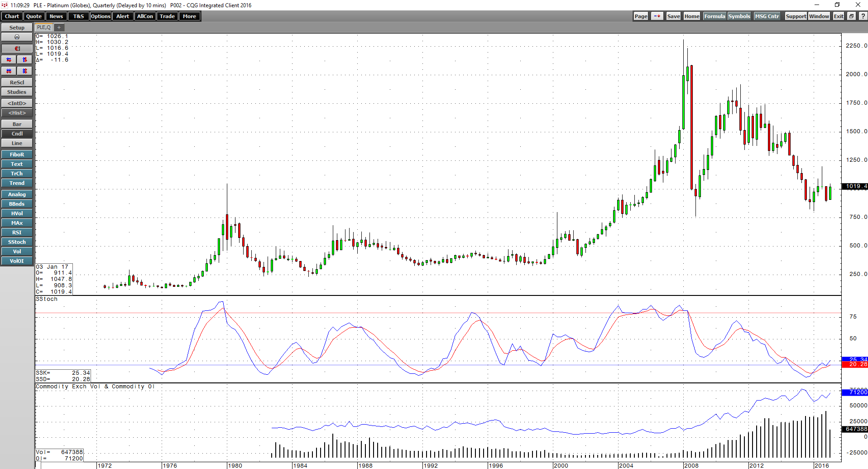This screenshot has width=868, height=469.
Task: Click the <Hist> historical button
Action: click(17, 113)
